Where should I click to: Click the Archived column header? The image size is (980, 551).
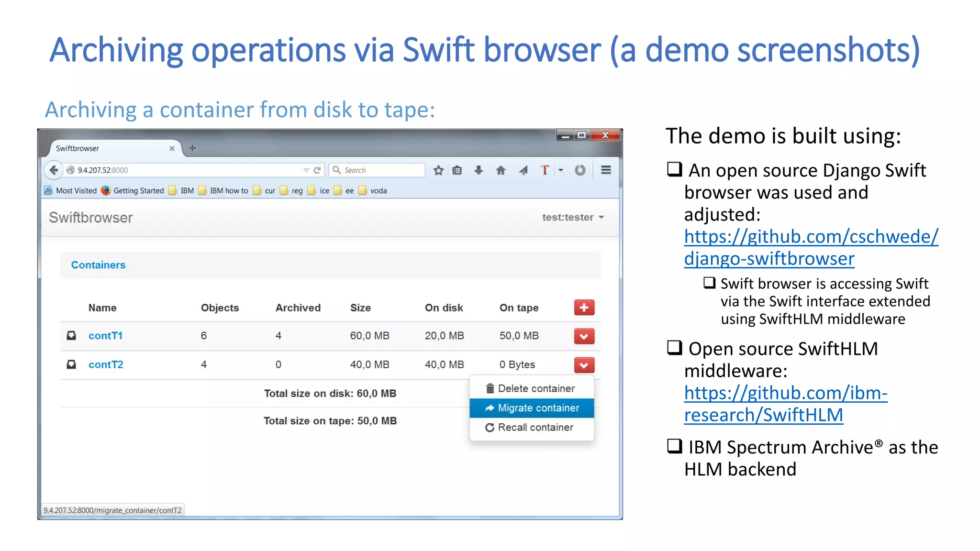point(298,308)
